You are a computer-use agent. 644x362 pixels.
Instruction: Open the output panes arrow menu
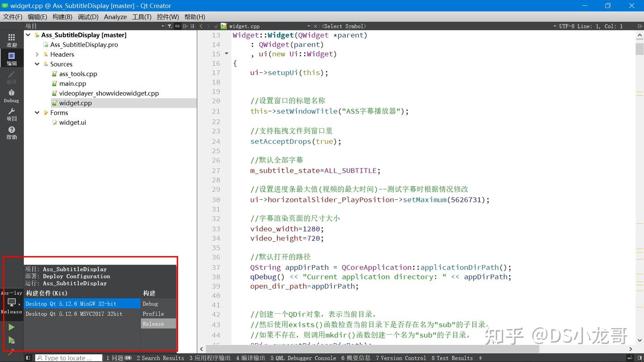[481, 358]
